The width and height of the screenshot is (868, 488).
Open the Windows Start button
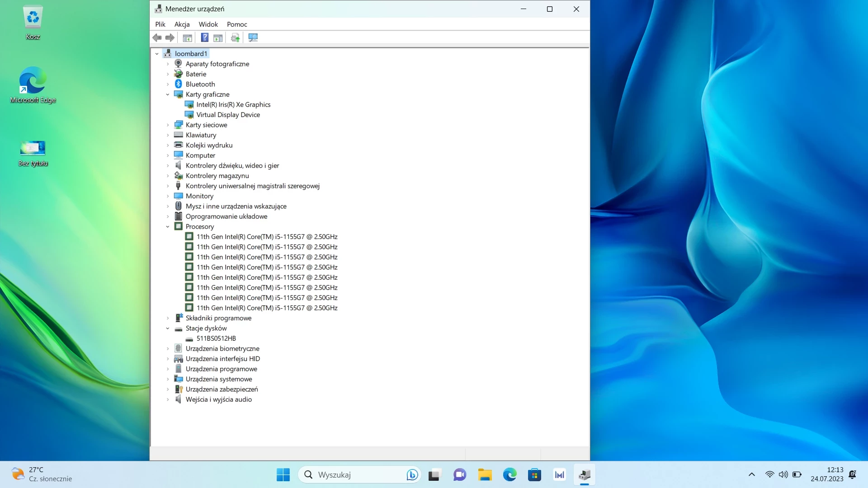click(283, 475)
